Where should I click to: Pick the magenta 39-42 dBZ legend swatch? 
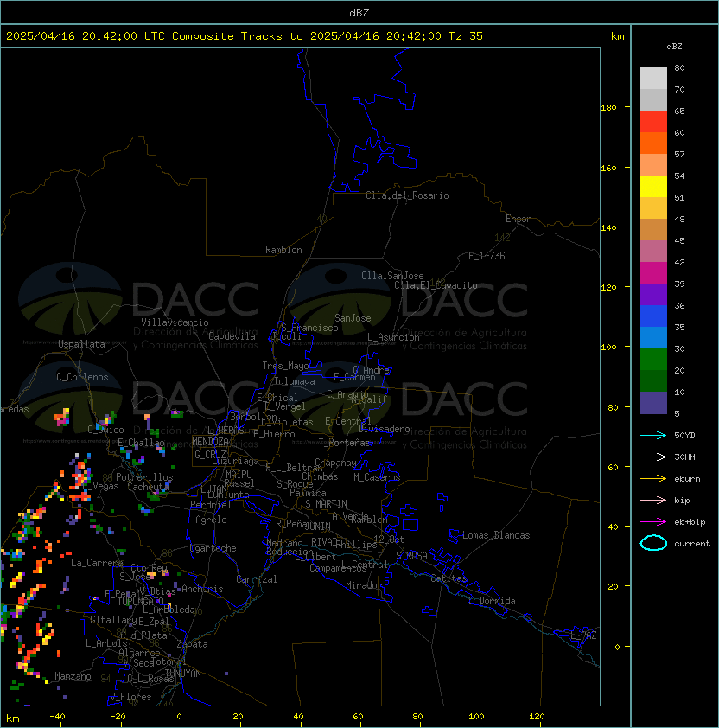pyautogui.click(x=653, y=273)
